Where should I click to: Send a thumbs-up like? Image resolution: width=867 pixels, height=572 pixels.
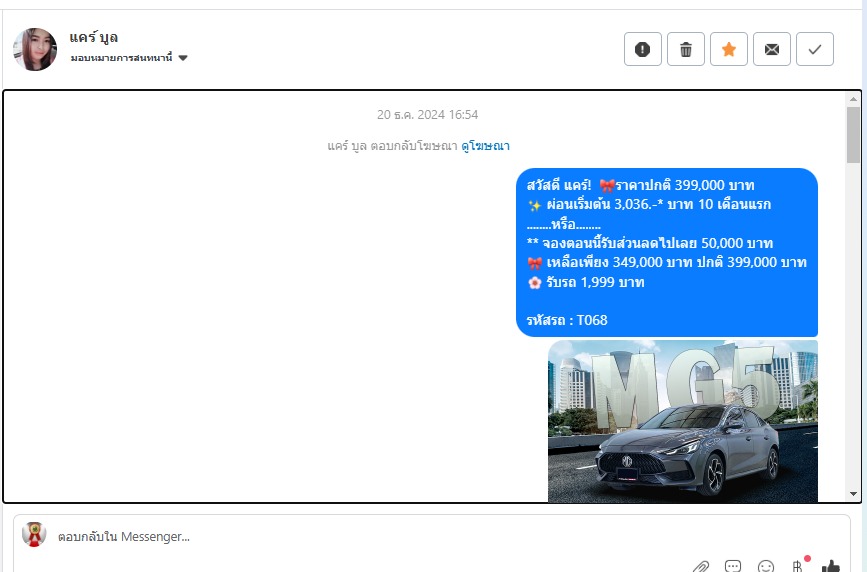coord(831,566)
